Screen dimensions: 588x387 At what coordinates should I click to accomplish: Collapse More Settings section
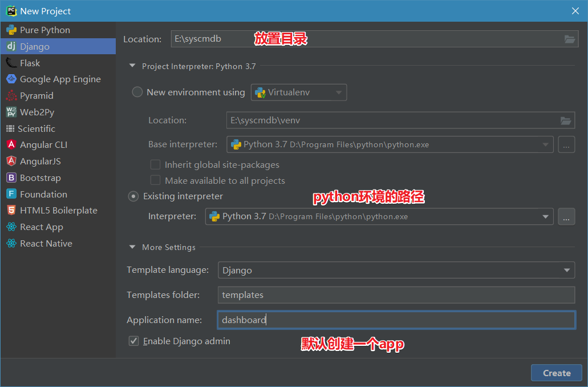click(x=132, y=247)
